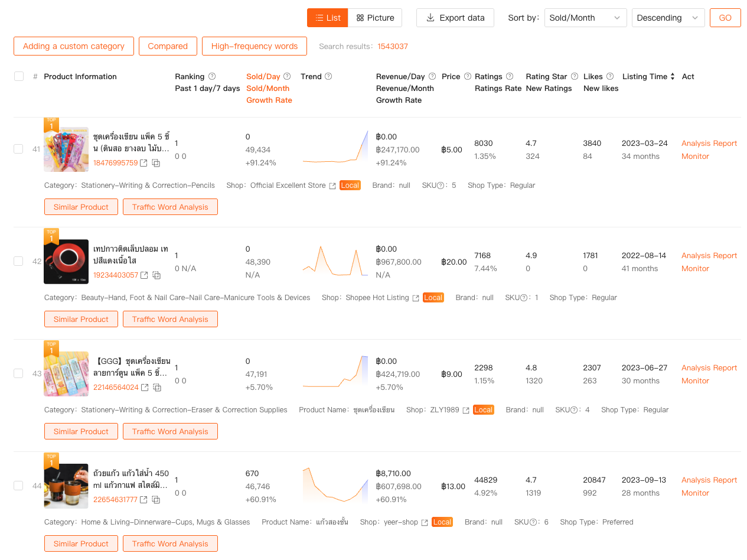Open the Descending order dropdown
The width and height of the screenshot is (747, 560).
(668, 18)
